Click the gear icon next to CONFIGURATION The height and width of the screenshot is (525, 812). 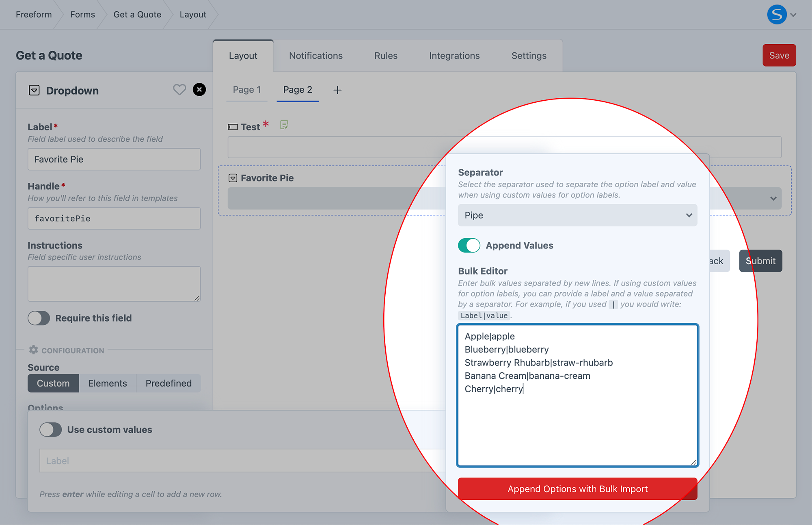34,350
